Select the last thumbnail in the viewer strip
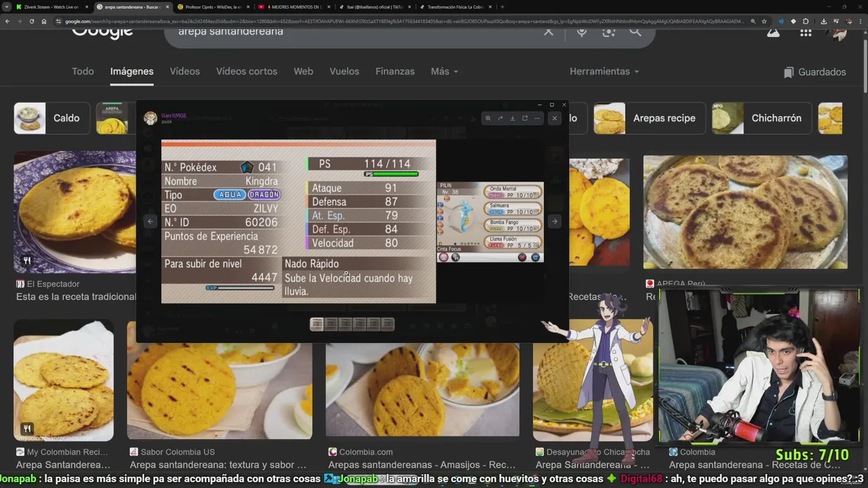 pyautogui.click(x=388, y=324)
